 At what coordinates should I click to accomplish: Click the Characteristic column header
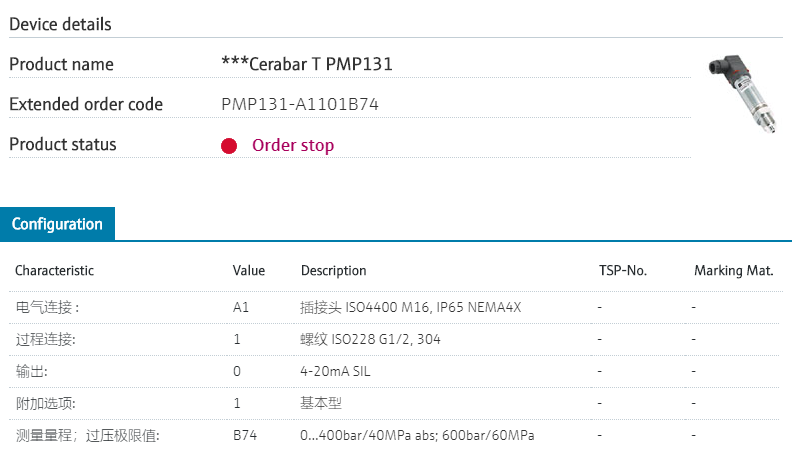[54, 271]
